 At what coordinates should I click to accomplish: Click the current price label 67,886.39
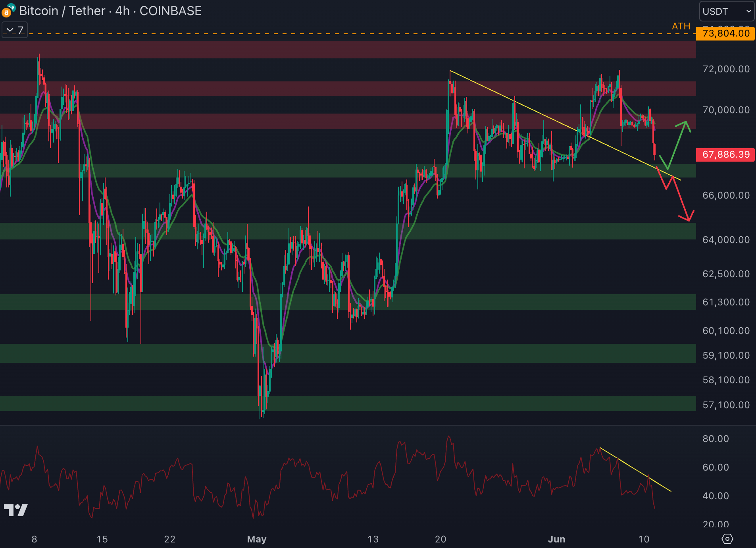725,154
